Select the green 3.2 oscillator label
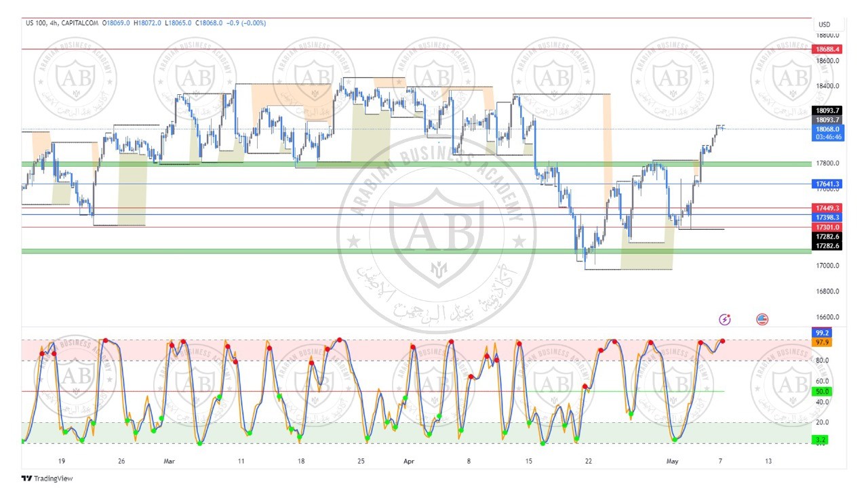Screen dimensions: 868x488 click(x=822, y=440)
